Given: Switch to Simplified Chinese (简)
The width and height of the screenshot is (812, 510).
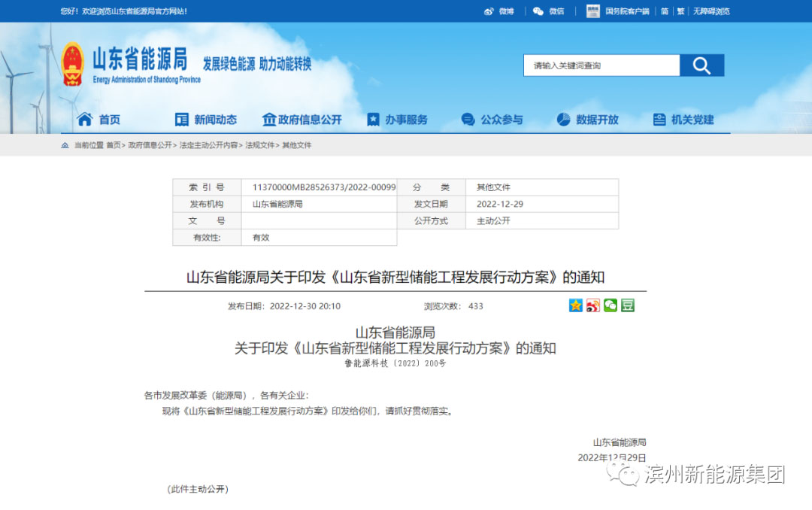Looking at the screenshot, I should tap(665, 11).
